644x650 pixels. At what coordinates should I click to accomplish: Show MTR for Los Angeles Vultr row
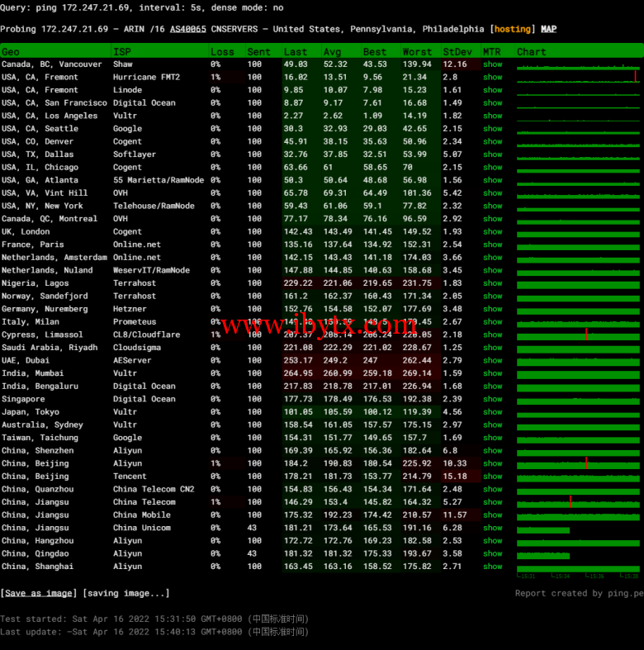click(493, 116)
